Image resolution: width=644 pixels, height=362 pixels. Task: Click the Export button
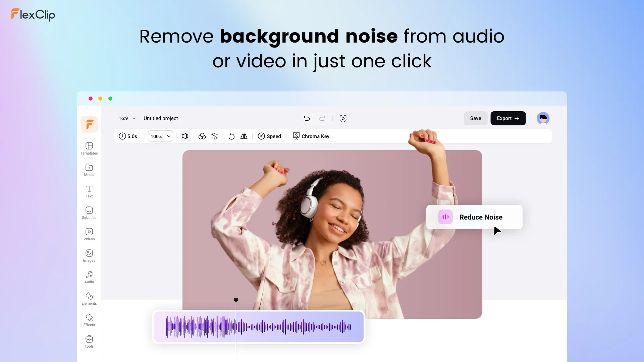click(x=508, y=118)
